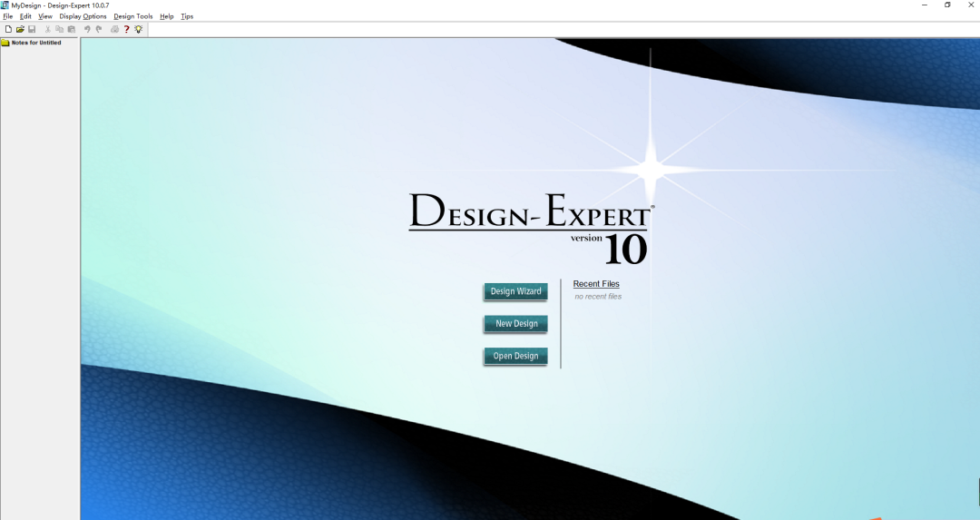Click the Open folder icon in the toolbar
980x520 pixels.
[x=20, y=29]
